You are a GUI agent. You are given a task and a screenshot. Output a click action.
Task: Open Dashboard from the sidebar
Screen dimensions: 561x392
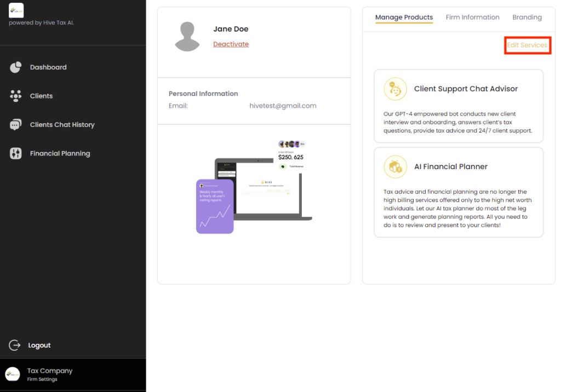(48, 67)
